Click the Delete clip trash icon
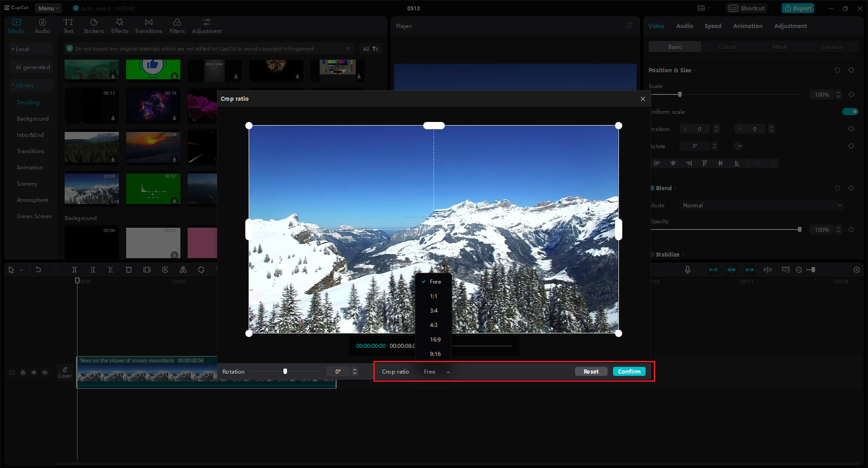This screenshot has height=468, width=868. (129, 270)
